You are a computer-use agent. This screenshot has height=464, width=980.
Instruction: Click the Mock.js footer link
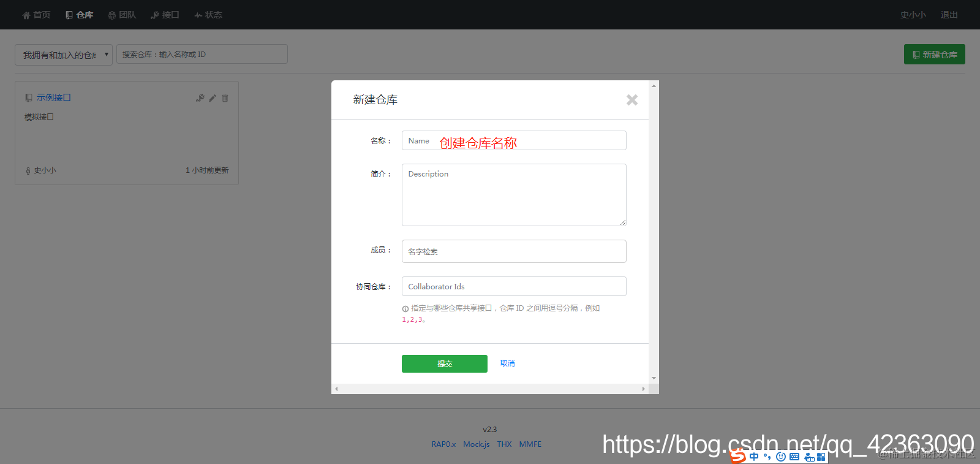click(x=476, y=444)
